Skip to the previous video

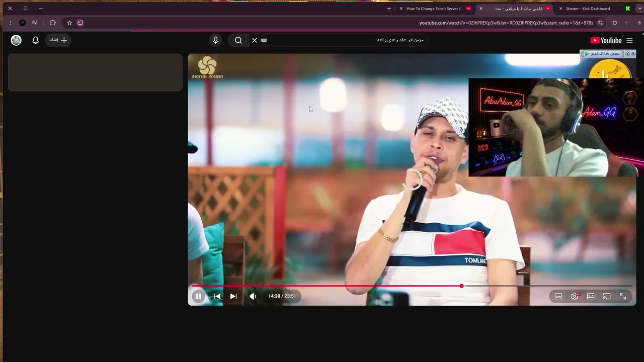click(217, 296)
